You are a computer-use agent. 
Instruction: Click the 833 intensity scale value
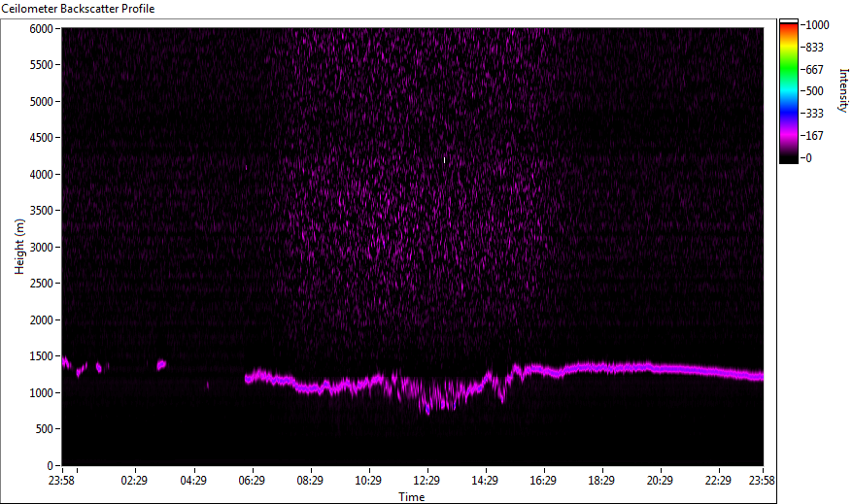tap(814, 48)
